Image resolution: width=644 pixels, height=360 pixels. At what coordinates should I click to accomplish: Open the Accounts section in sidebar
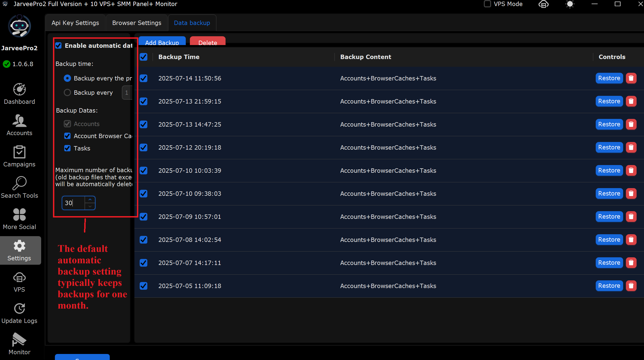coord(19,125)
